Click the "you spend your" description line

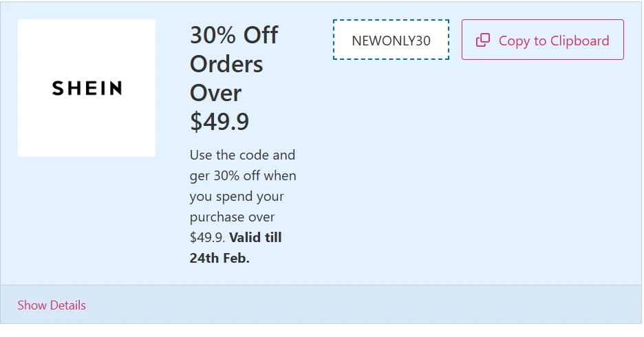237,196
